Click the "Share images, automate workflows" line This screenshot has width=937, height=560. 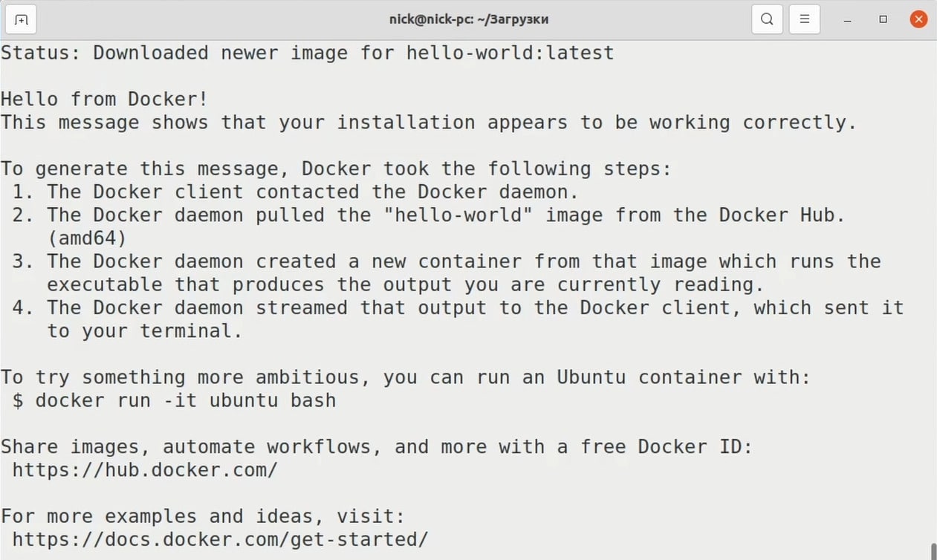click(x=377, y=446)
